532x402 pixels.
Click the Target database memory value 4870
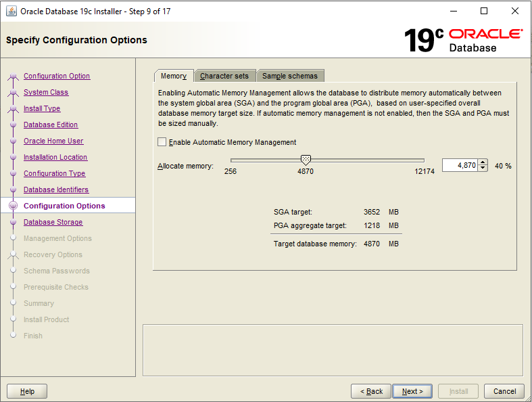tap(372, 244)
